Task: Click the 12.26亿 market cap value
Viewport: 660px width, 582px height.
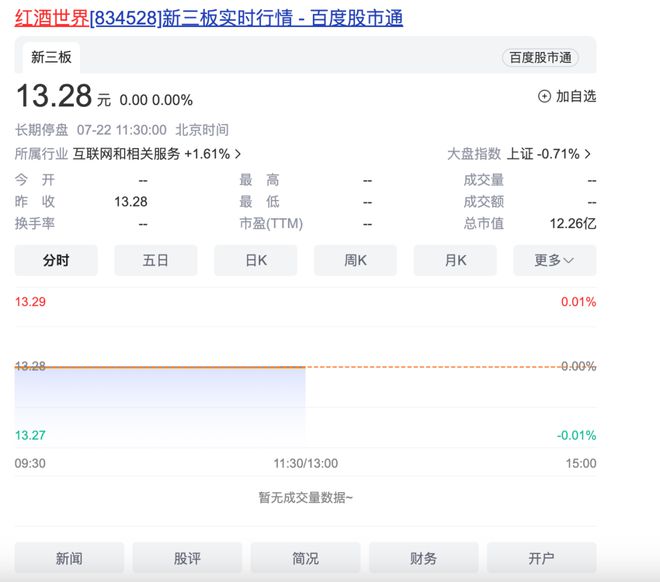Action: coord(573,223)
